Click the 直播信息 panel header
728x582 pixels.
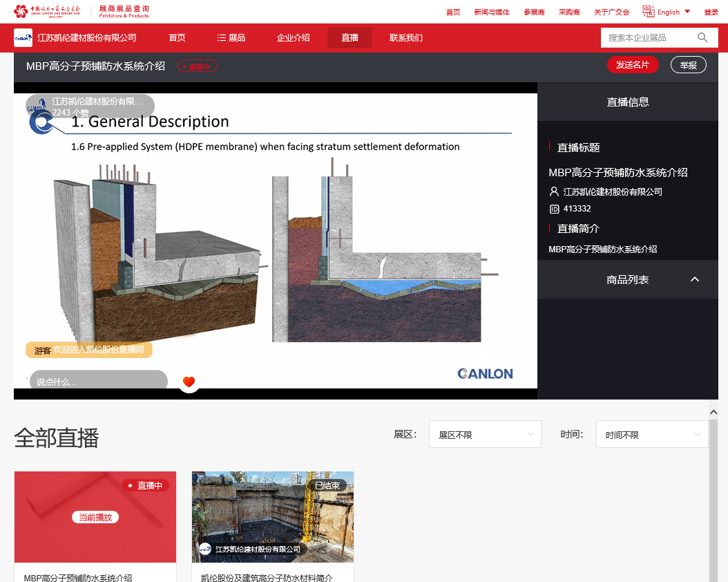pos(628,102)
